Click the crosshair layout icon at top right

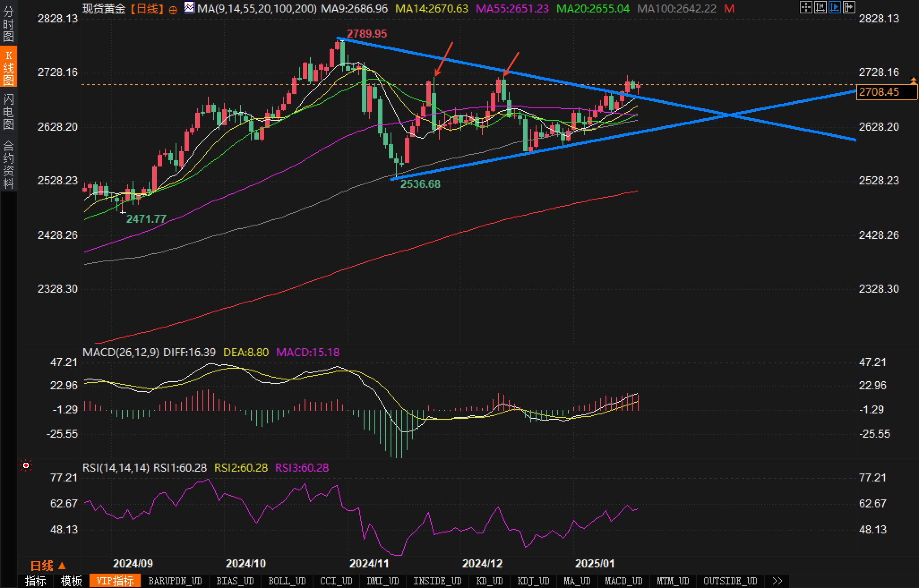click(806, 7)
